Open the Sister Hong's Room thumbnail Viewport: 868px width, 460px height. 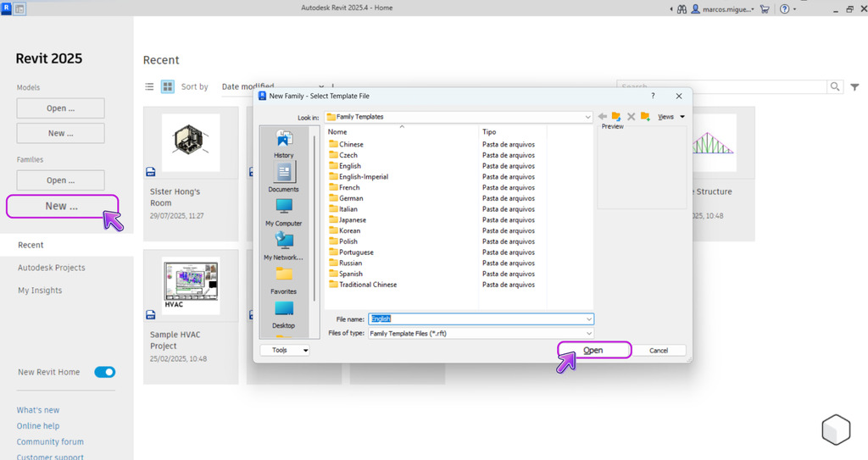click(191, 143)
